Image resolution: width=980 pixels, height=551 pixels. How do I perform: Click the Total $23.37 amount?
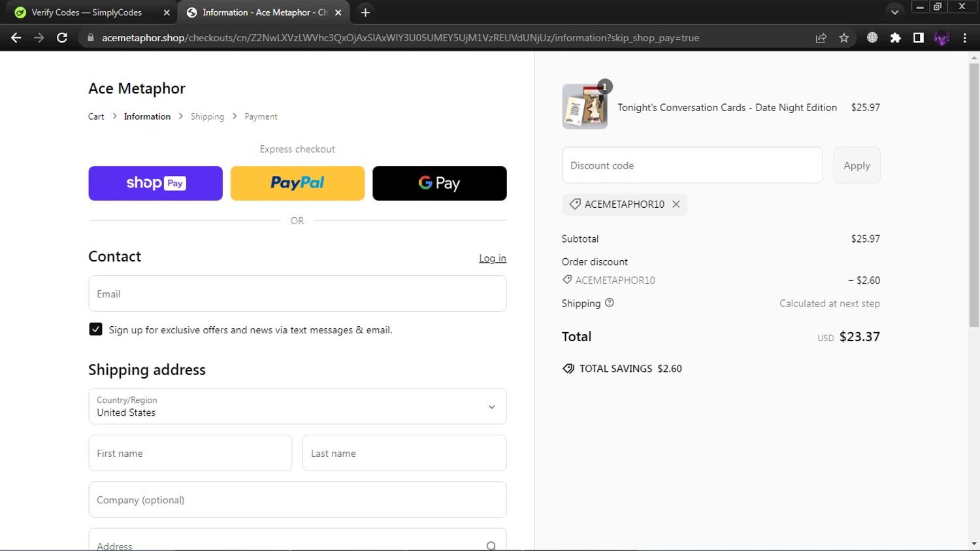859,337
